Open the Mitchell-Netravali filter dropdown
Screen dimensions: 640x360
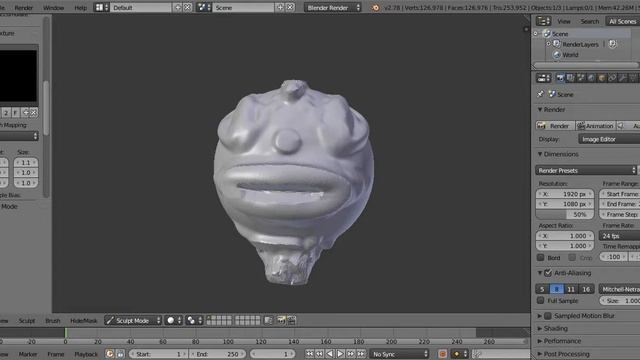[x=619, y=289]
